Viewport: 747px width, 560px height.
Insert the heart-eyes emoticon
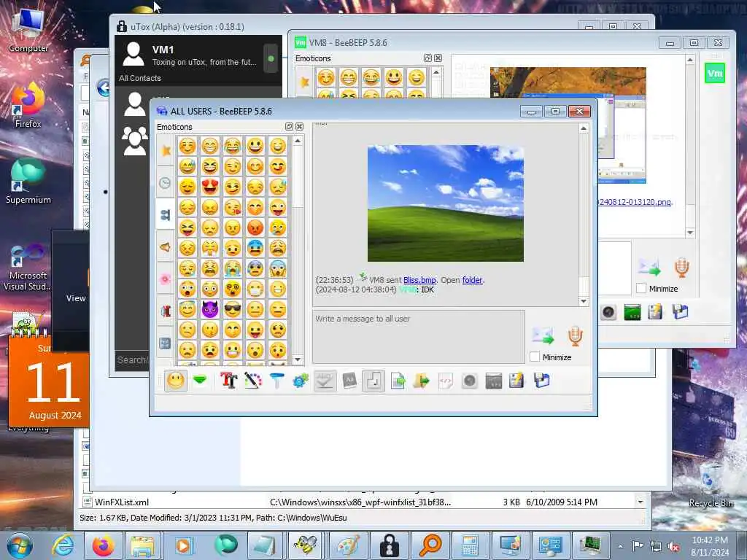pyautogui.click(x=209, y=187)
